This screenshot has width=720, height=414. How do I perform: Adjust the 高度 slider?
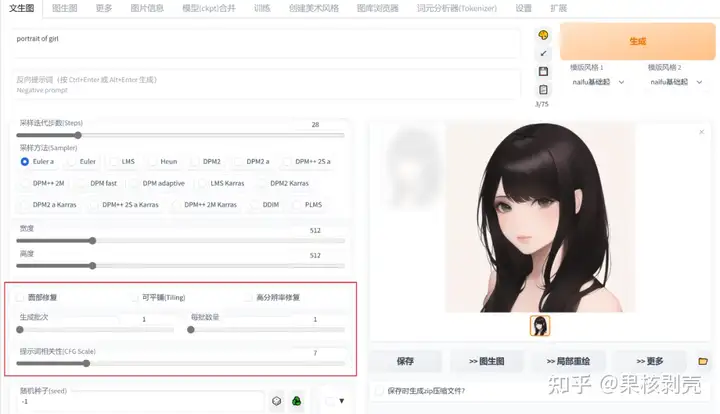pos(180,266)
